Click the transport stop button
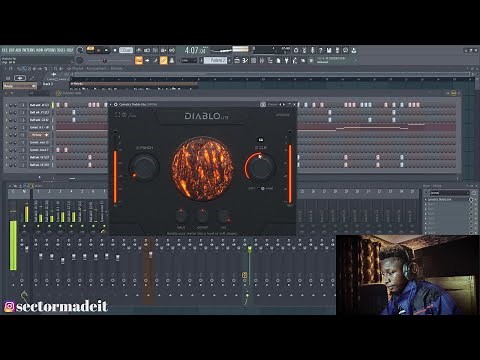Screen dimensions: 480x360 [x=106, y=50]
